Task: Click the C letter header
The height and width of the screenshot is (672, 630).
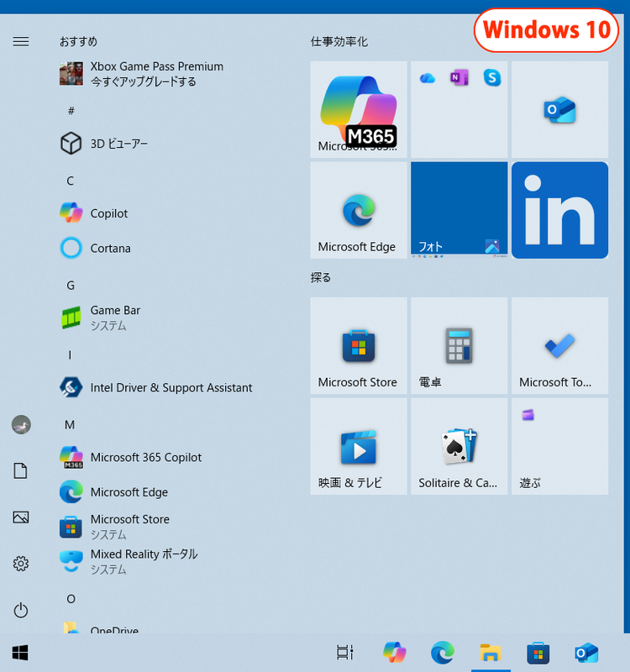Action: pyautogui.click(x=71, y=181)
